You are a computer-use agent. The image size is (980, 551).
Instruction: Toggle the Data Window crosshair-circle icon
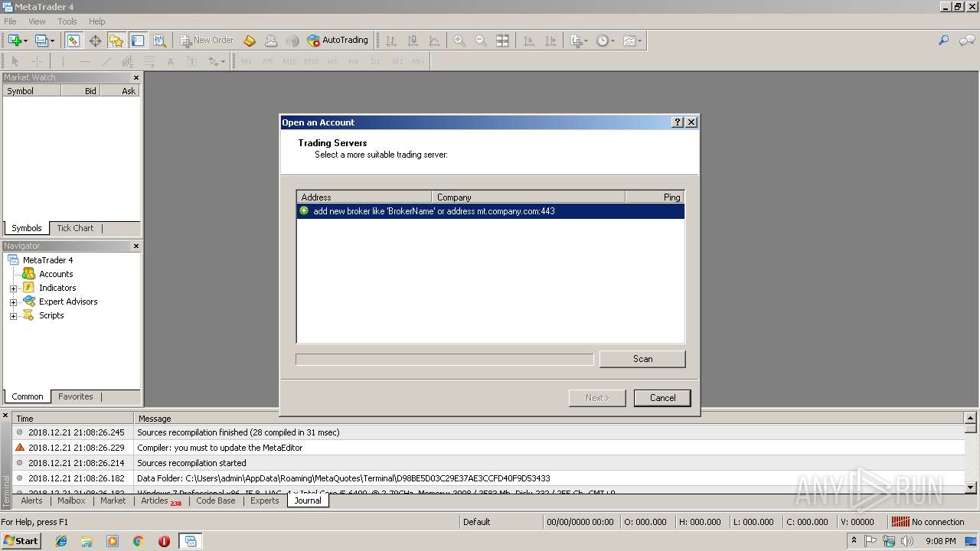coord(95,41)
